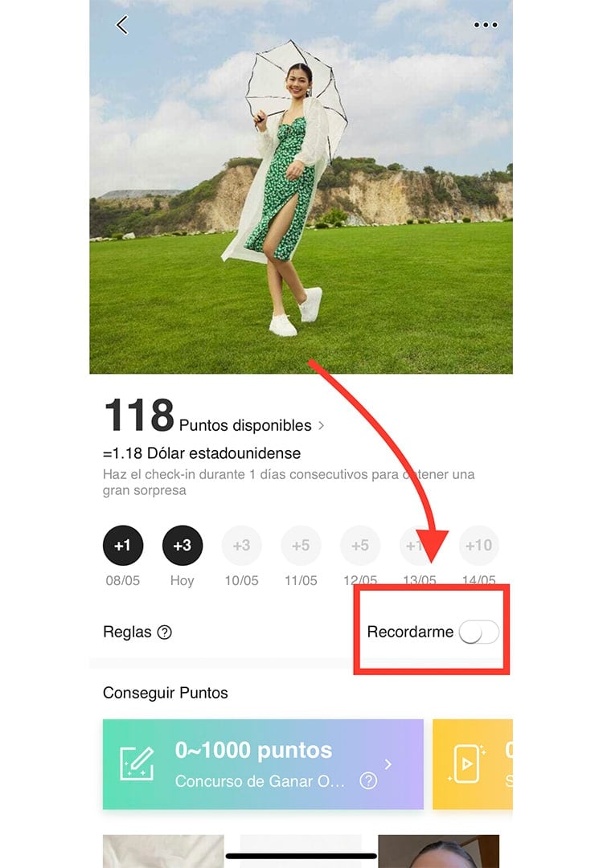Open the Reglas help question mark icon
This screenshot has width=603, height=868.
165,633
